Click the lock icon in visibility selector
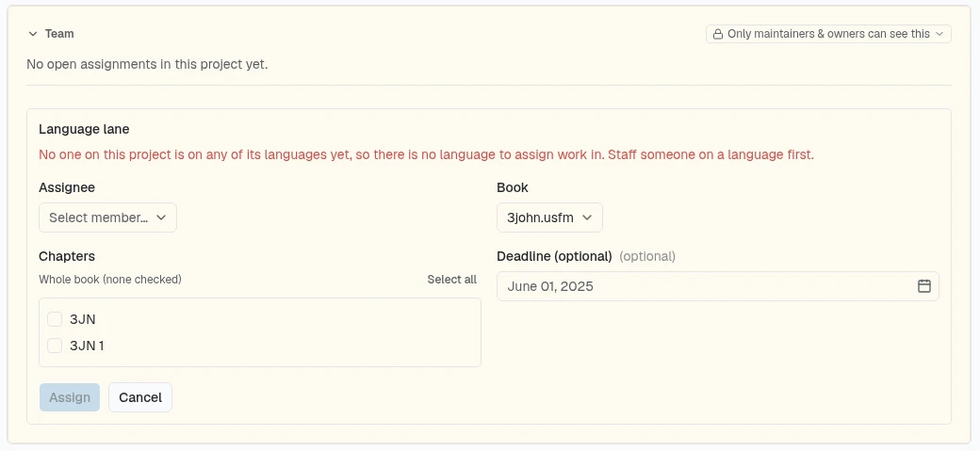This screenshot has width=980, height=451. click(718, 34)
